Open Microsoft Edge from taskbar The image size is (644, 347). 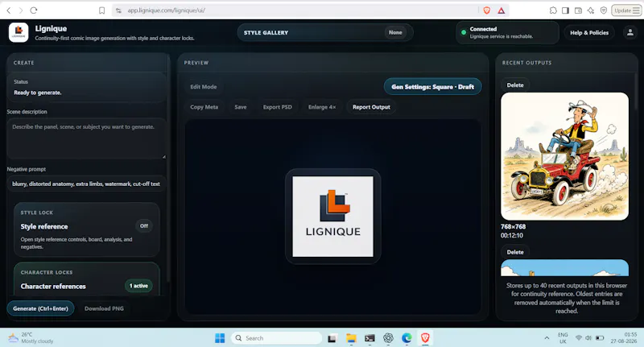(407, 338)
